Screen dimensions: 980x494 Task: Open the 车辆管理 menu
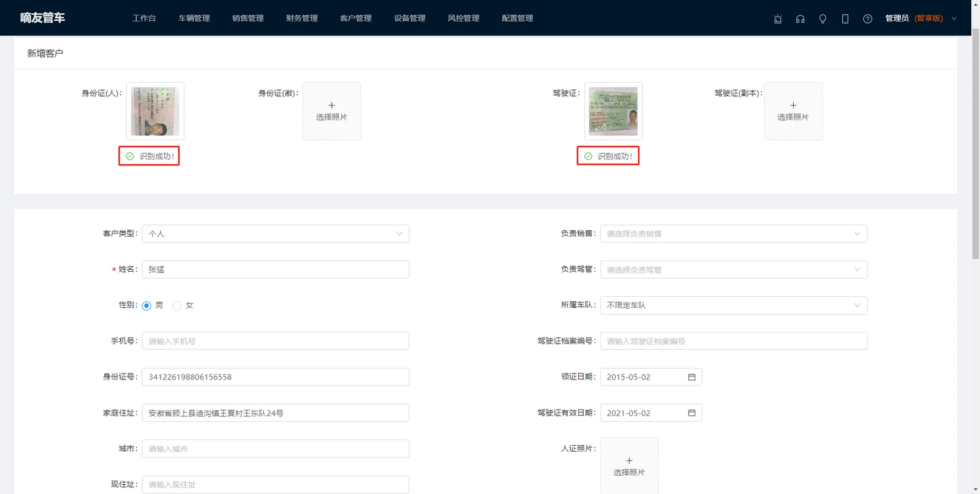click(194, 18)
